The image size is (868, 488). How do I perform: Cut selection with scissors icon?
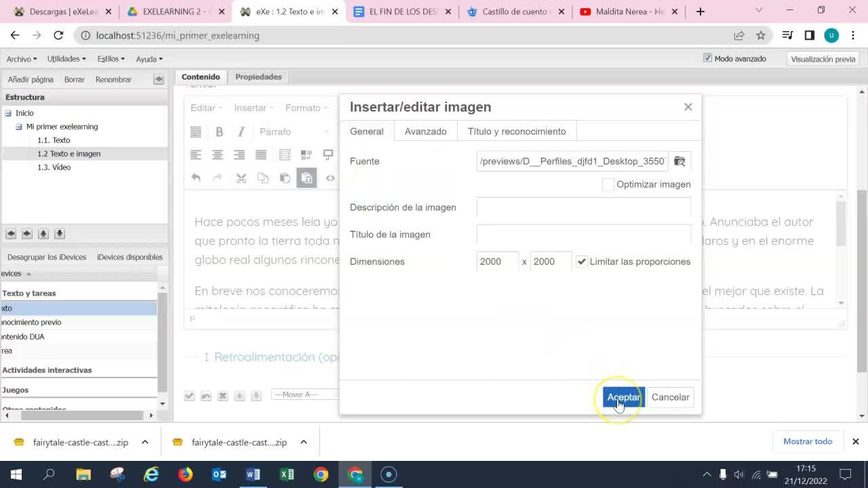(x=241, y=178)
